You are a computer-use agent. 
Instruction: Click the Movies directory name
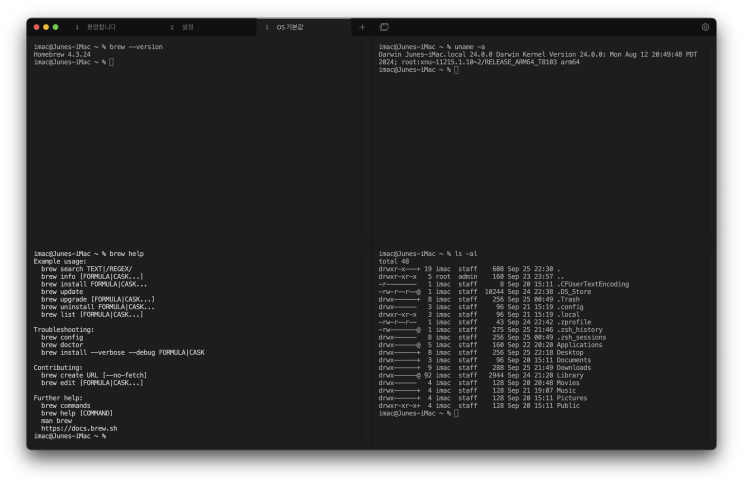pos(568,382)
